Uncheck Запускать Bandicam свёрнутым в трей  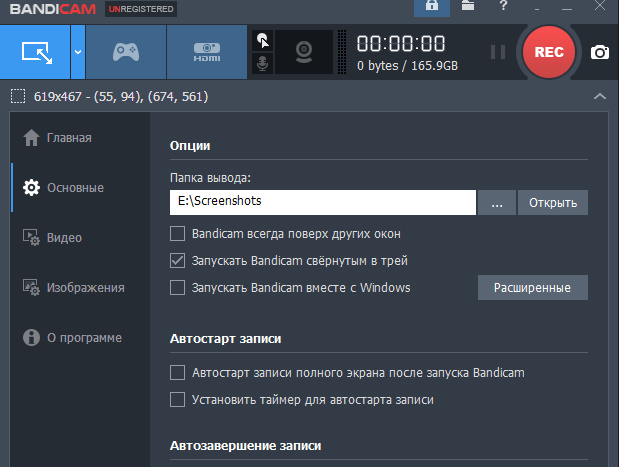pos(177,261)
